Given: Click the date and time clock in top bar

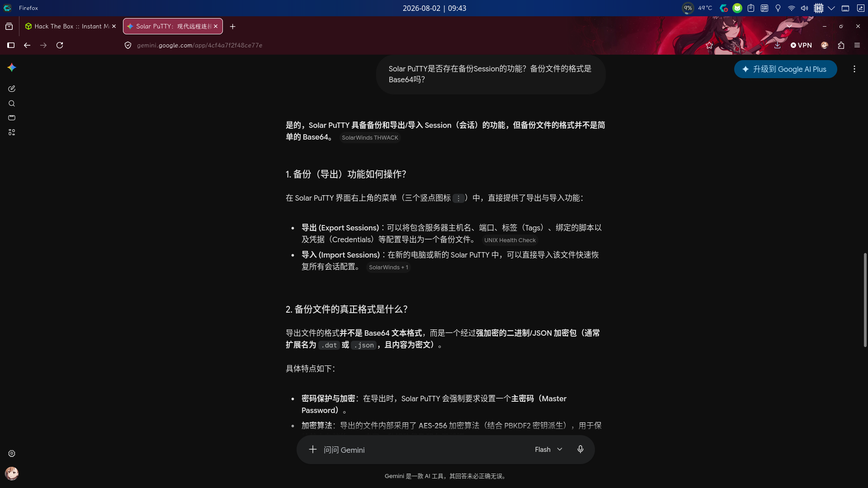Looking at the screenshot, I should 434,8.
